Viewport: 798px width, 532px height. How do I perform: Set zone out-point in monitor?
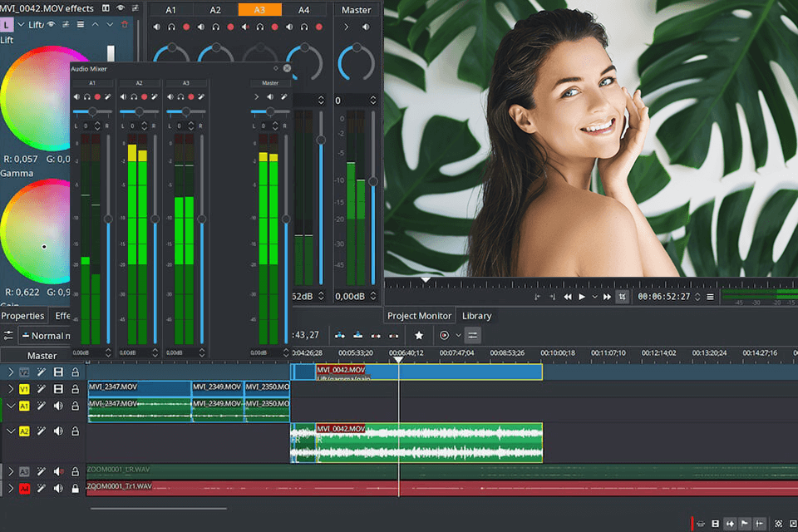(553, 297)
